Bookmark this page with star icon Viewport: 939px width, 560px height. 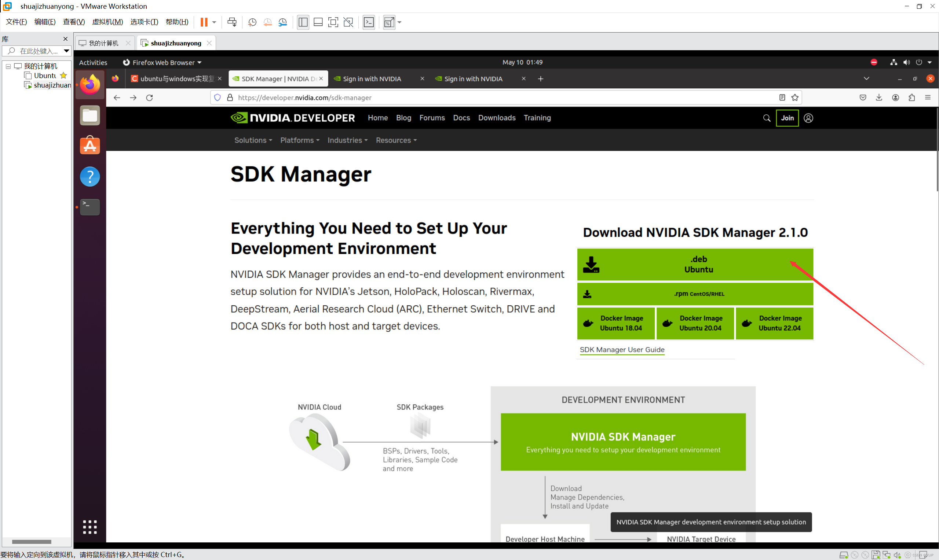click(x=795, y=98)
